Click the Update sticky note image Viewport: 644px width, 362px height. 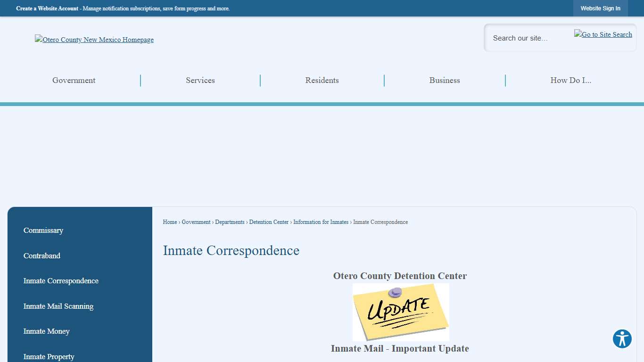401,312
